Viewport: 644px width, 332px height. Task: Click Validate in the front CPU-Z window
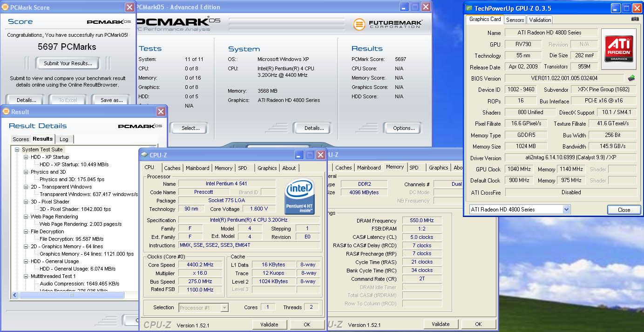pos(269,325)
